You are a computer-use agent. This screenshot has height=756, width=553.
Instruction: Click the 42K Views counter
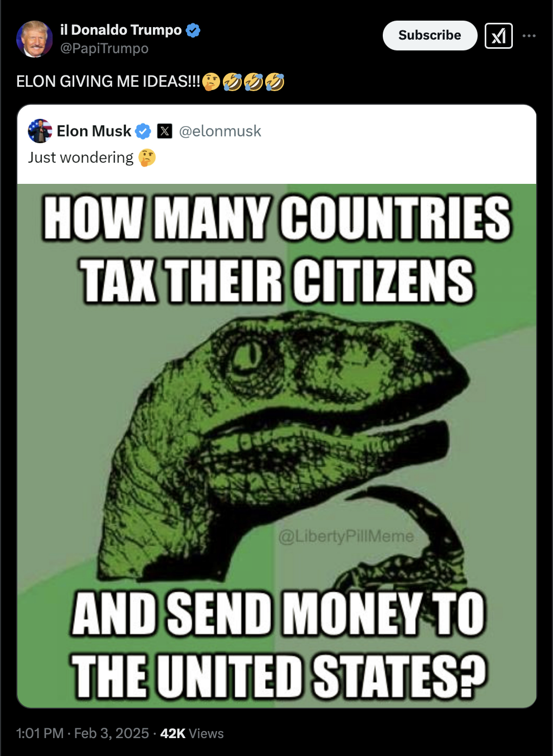pyautogui.click(x=192, y=733)
